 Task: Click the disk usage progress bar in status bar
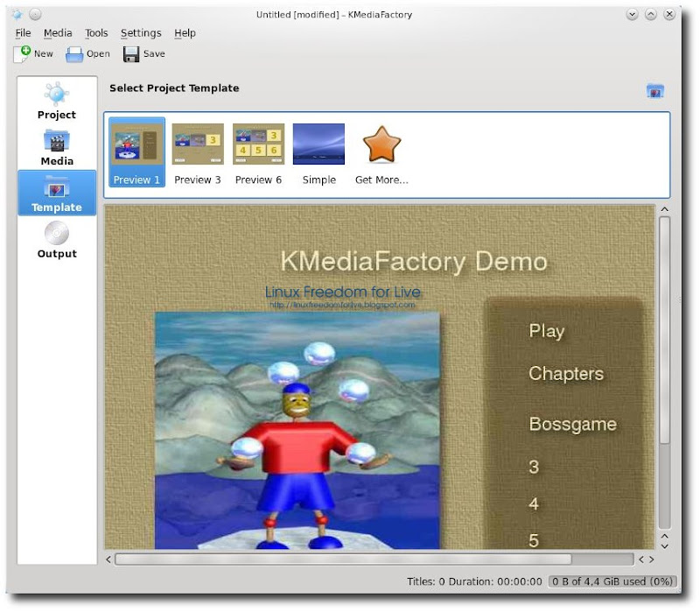pos(612,581)
